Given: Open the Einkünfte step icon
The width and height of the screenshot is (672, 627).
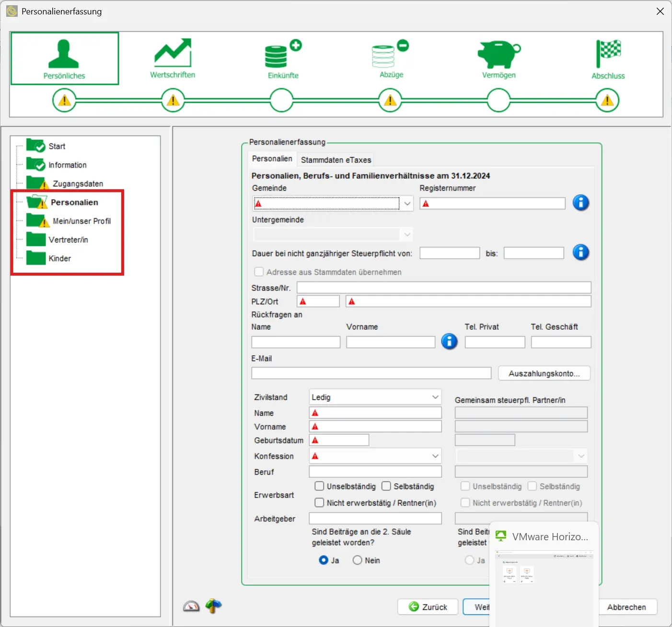Looking at the screenshot, I should (281, 57).
